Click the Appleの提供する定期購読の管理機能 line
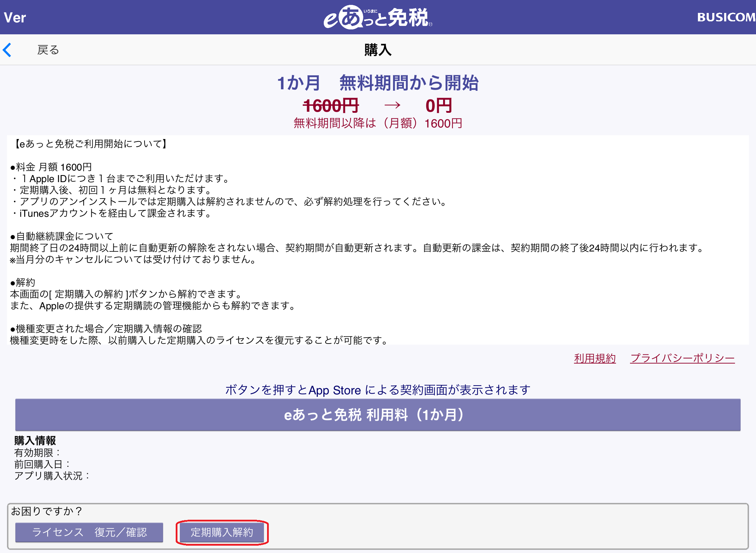This screenshot has width=756, height=553. coord(153,306)
